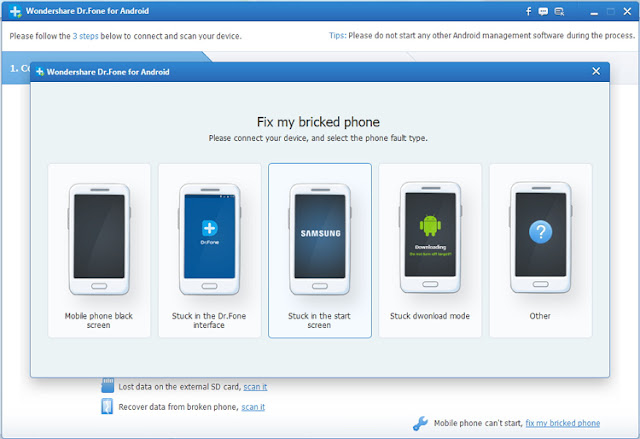Select Stuck dwonload mode fault type
The height and width of the screenshot is (439, 640).
coord(430,251)
